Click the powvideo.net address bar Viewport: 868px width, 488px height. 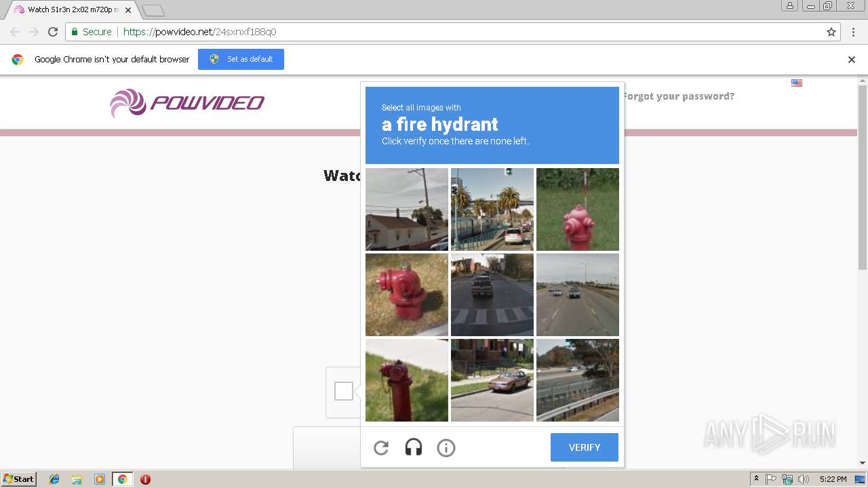(452, 32)
